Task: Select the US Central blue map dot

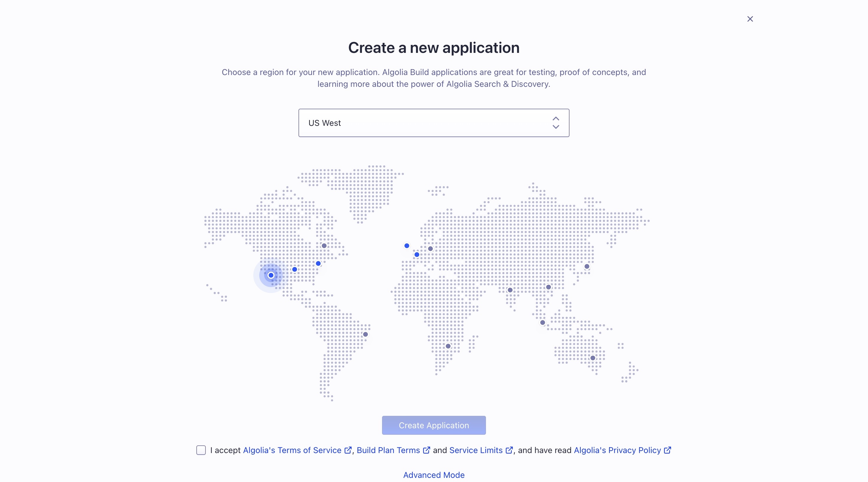Action: (x=295, y=269)
